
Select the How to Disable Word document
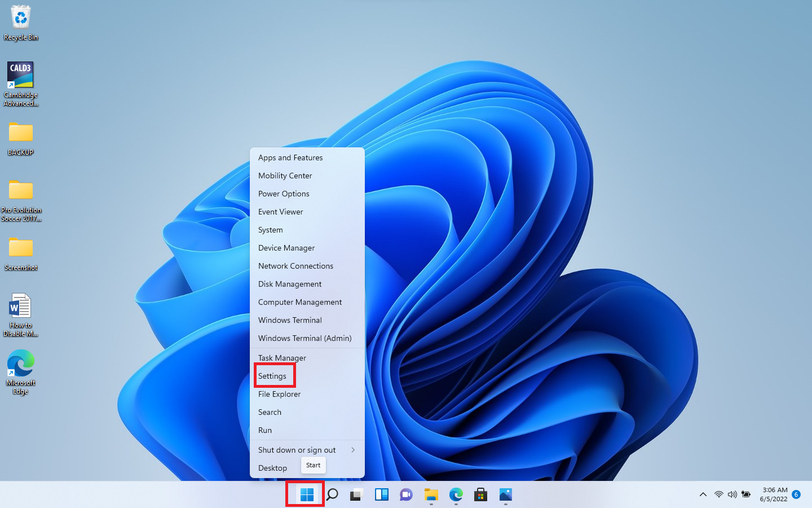pyautogui.click(x=21, y=315)
